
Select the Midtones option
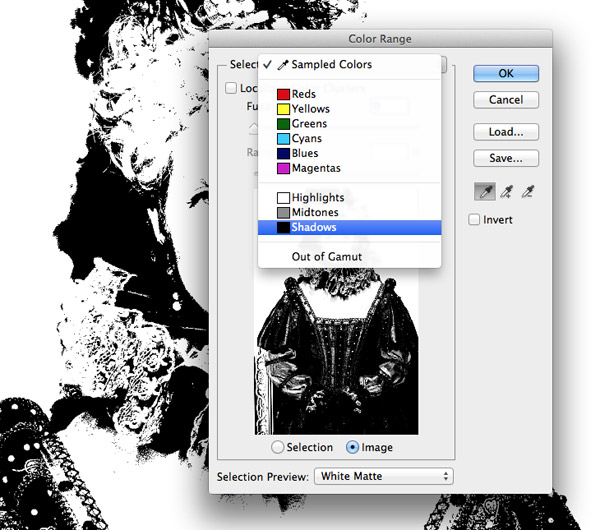[316, 213]
